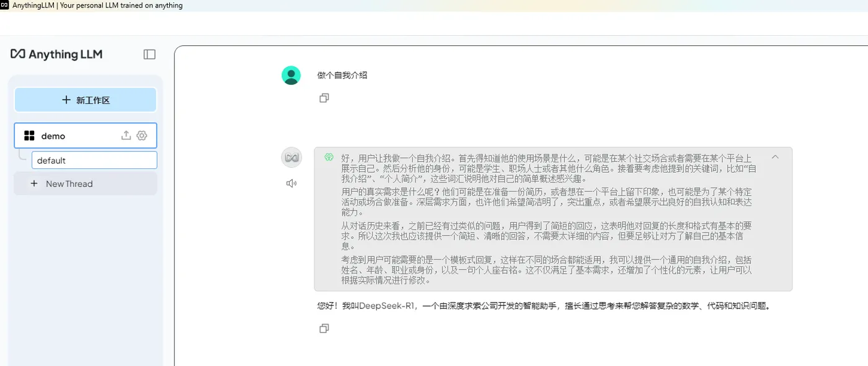The image size is (868, 366).
Task: Open demo workspace settings gear
Action: click(x=142, y=136)
